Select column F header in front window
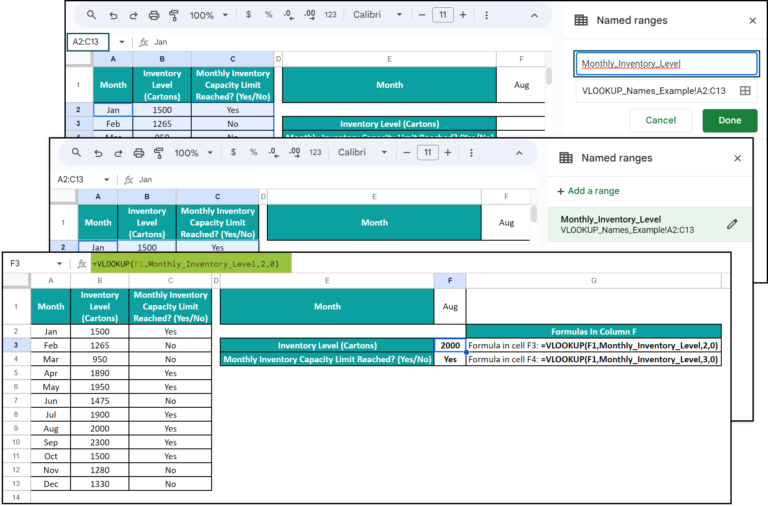The height and width of the screenshot is (506, 768). (450, 281)
